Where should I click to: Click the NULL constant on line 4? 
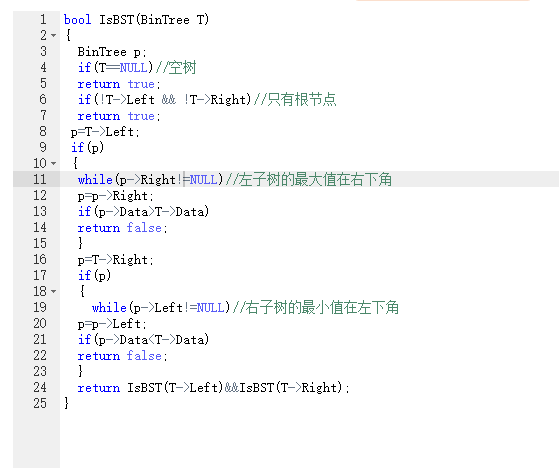coord(133,68)
